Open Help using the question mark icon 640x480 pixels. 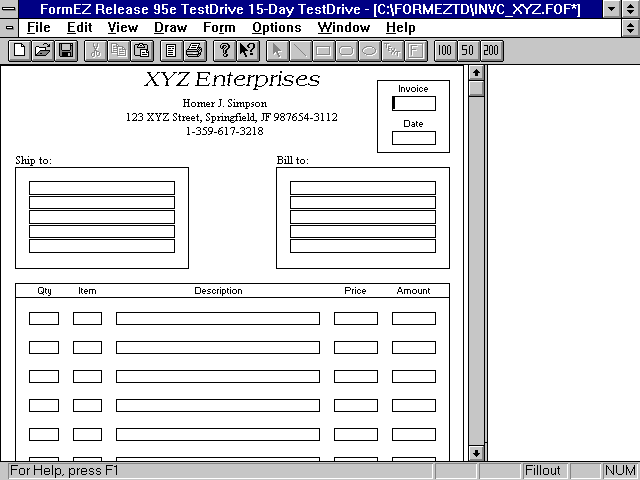coord(225,50)
